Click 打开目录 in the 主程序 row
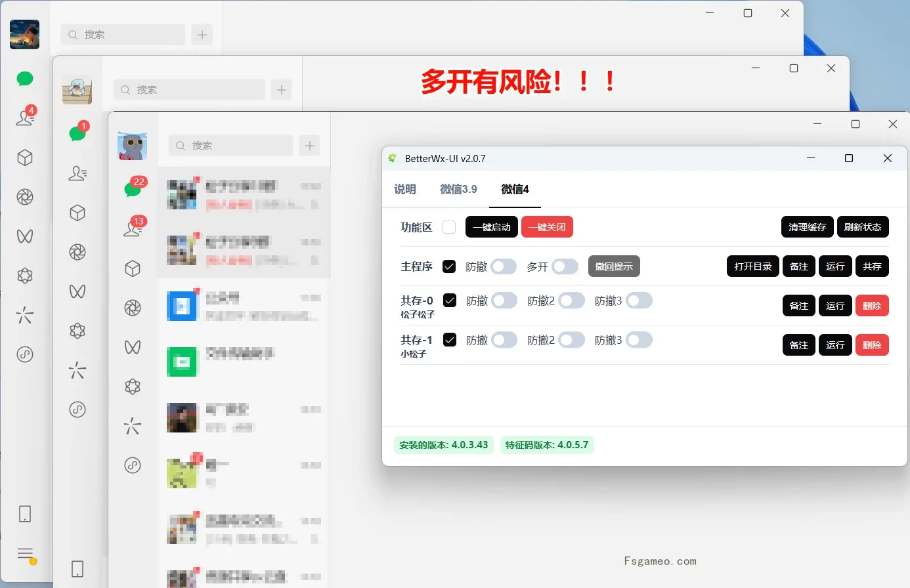 753,266
